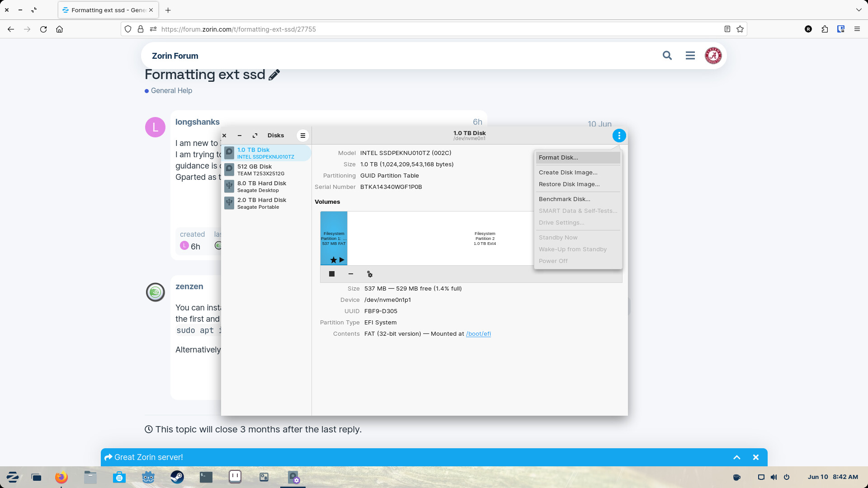Open the clock showing Jun 10 8:42 AM

tap(833, 477)
